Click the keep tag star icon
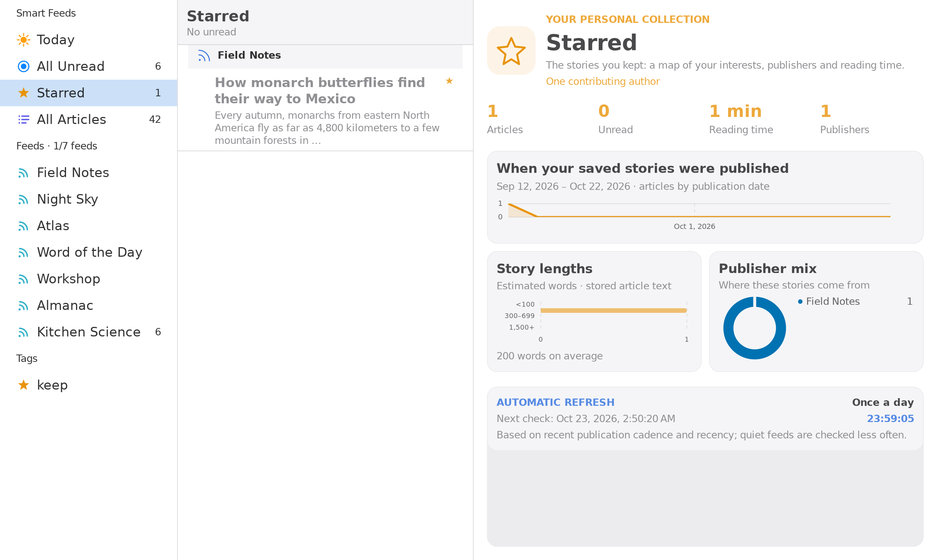The image size is (937, 560). (x=23, y=385)
